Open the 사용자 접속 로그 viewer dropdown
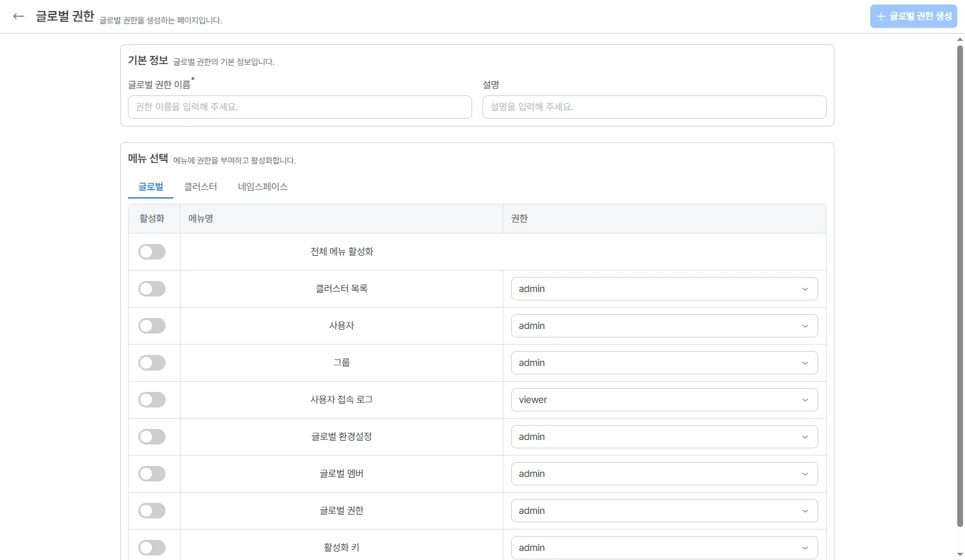This screenshot has height=560, width=965. coord(664,400)
